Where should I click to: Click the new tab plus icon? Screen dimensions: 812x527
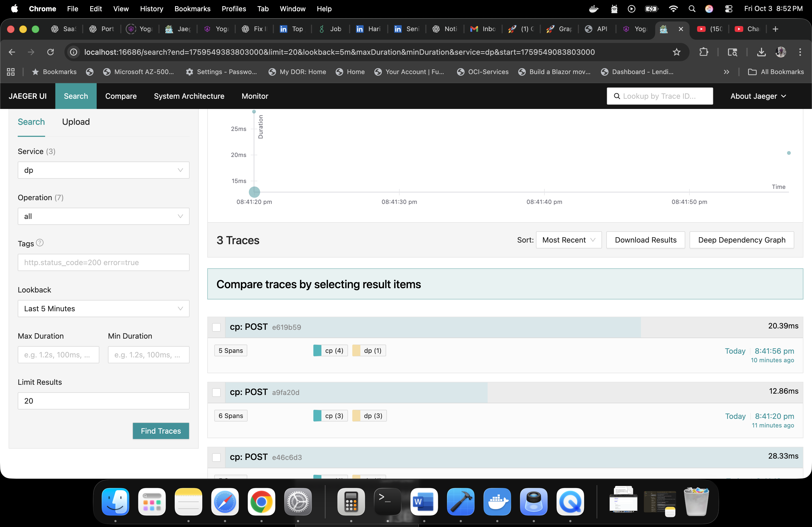point(775,29)
